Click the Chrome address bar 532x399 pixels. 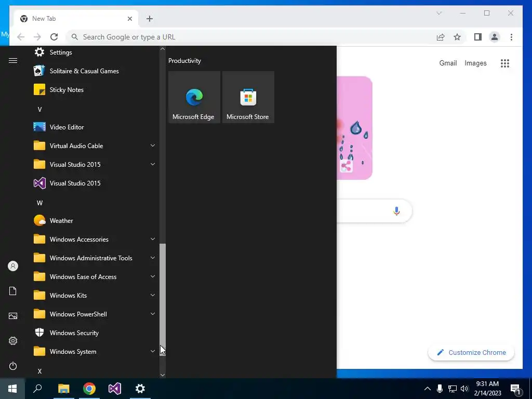pos(251,37)
